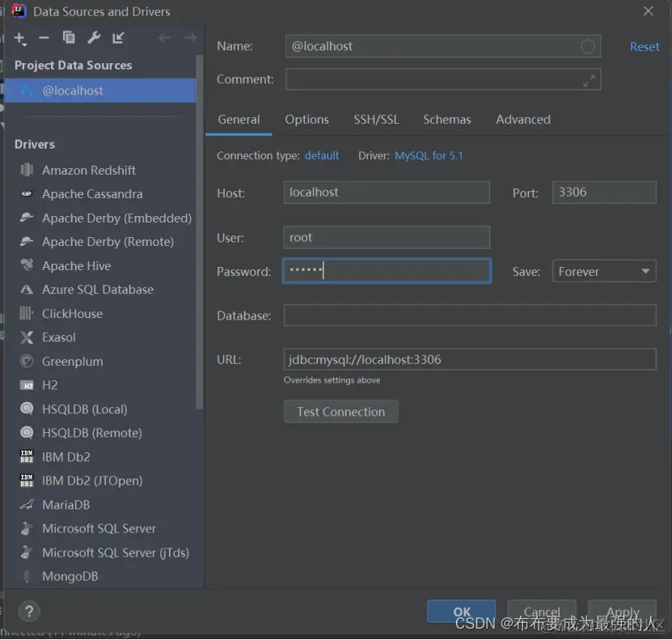The image size is (672, 640).
Task: Click the make global arrow icon
Action: [118, 38]
